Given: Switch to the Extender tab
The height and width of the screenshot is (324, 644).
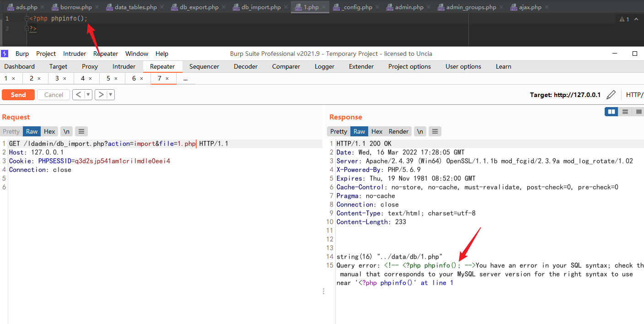Looking at the screenshot, I should 361,66.
